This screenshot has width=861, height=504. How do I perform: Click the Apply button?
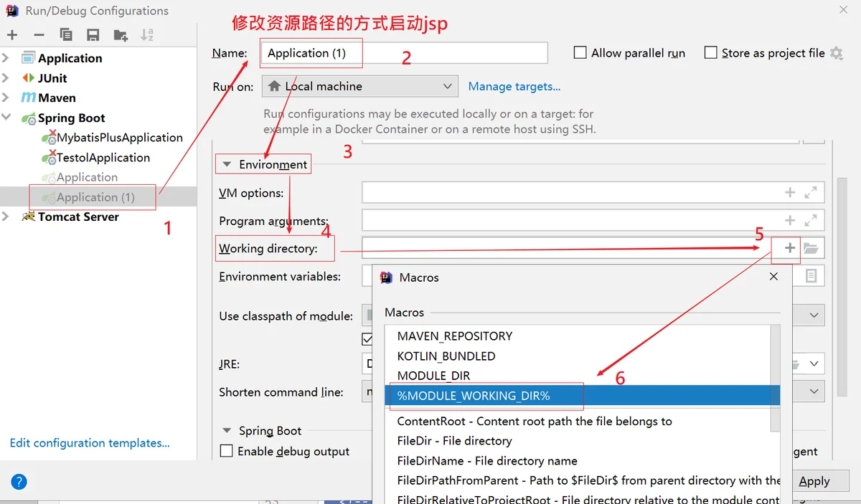tap(814, 482)
